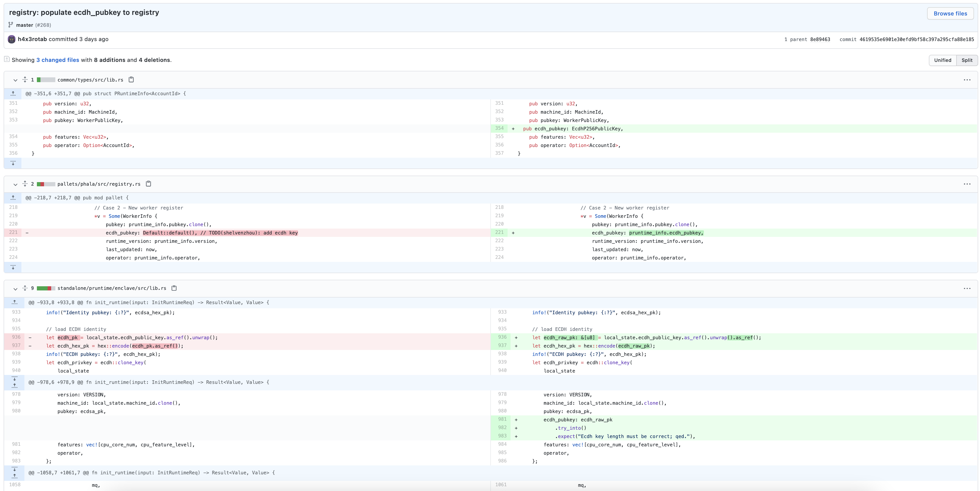Collapse the pallets/phala/src/registry.rs diff
The width and height of the screenshot is (980, 491).
tap(15, 184)
